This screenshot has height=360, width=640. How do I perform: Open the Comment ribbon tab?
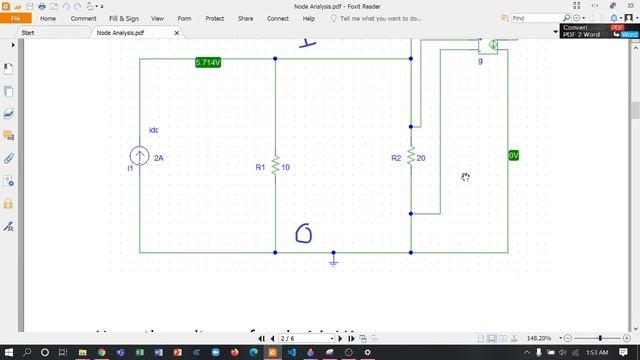(x=83, y=18)
